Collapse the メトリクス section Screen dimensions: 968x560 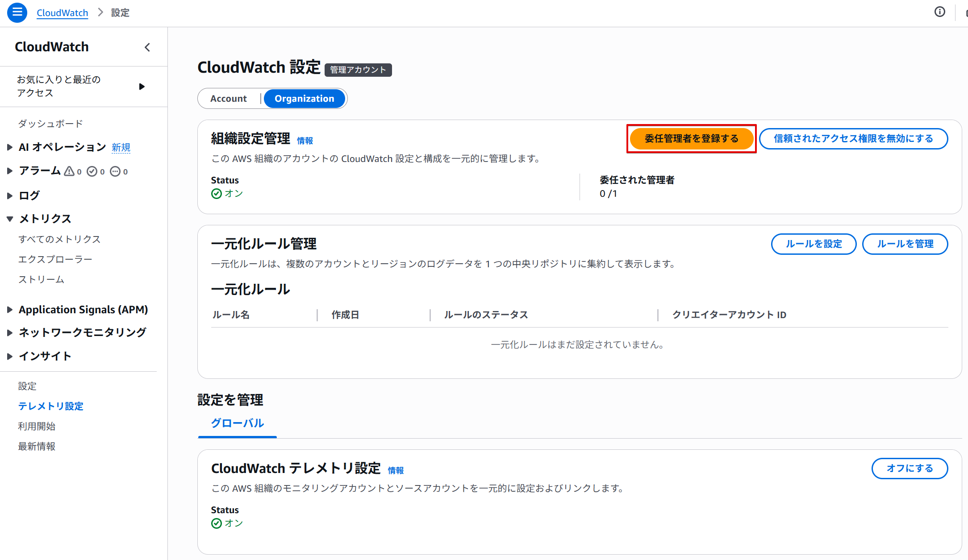pyautogui.click(x=10, y=219)
